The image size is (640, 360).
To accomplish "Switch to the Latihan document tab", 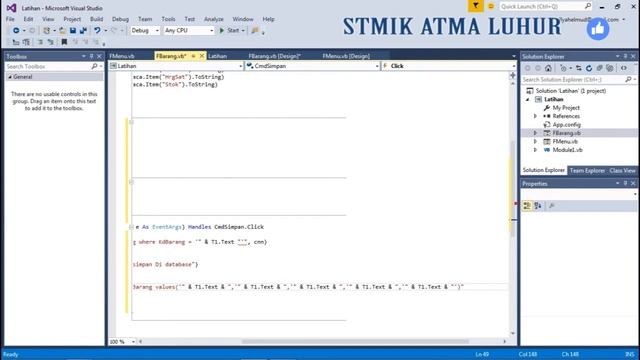I will (218, 56).
